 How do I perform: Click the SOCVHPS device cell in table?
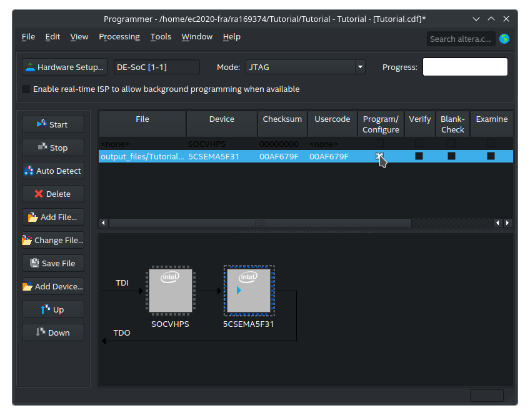[222, 144]
